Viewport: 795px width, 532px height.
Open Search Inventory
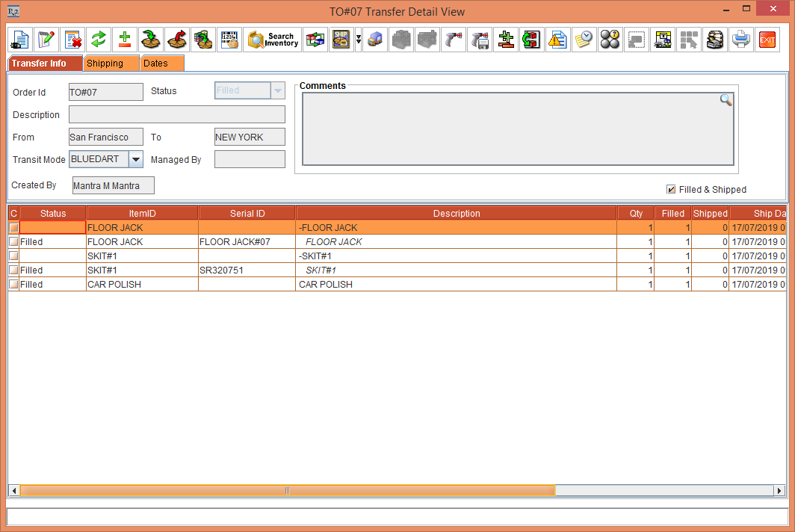pos(272,40)
